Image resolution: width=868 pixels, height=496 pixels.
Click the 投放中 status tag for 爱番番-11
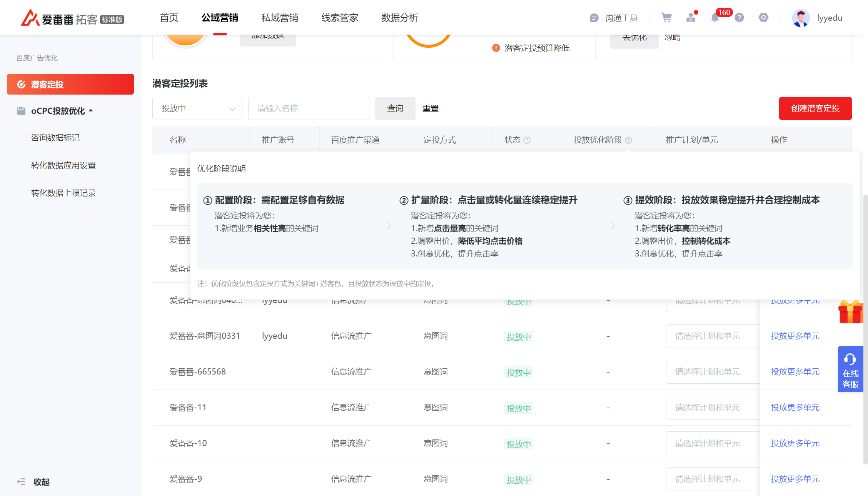(x=519, y=408)
